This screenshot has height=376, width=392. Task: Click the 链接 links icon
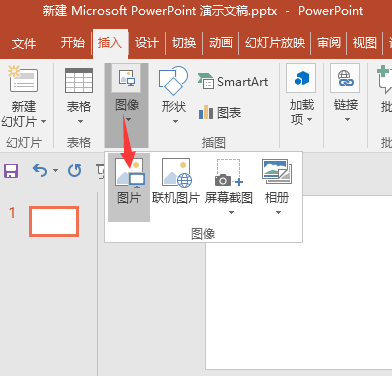345,78
